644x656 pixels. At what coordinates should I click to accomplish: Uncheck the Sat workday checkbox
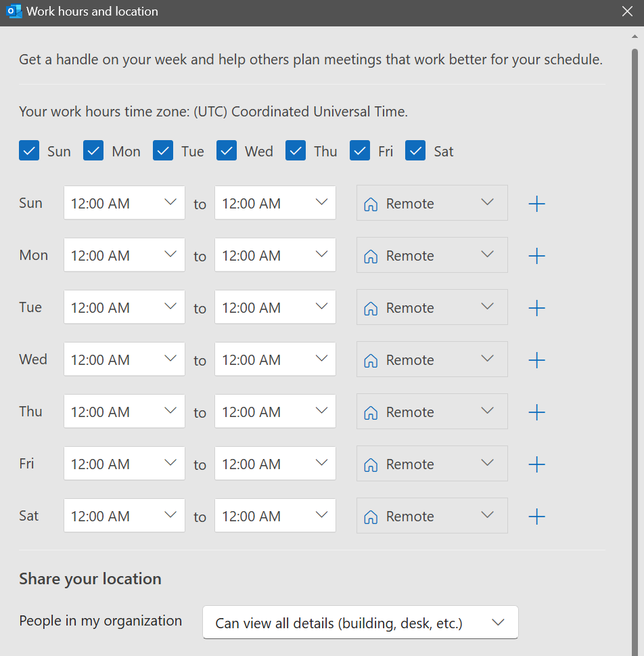[x=415, y=150]
